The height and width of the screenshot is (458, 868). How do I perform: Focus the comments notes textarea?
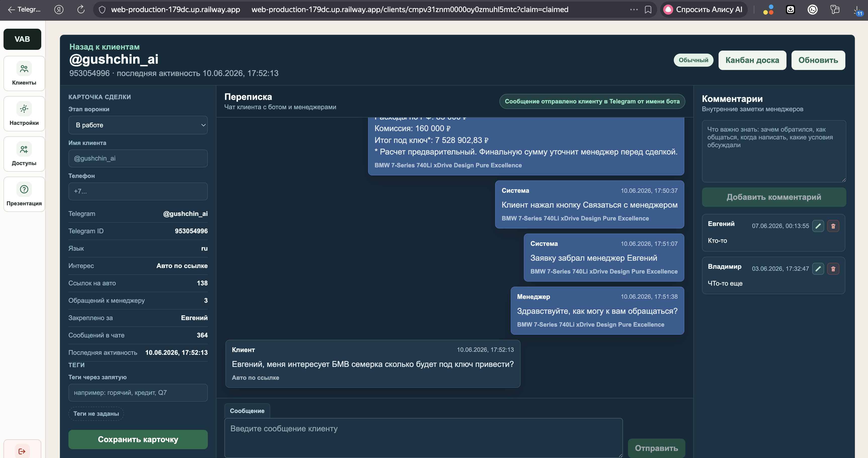pos(774,151)
